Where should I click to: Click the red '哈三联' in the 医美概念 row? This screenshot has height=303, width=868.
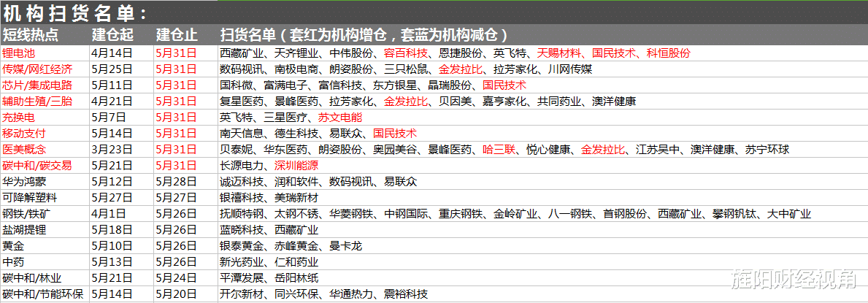(x=499, y=150)
